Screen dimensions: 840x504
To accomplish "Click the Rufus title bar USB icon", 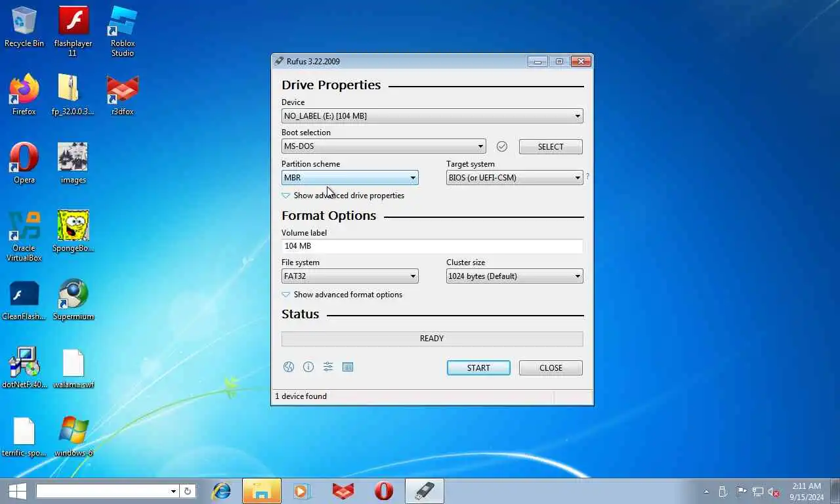I will click(280, 61).
